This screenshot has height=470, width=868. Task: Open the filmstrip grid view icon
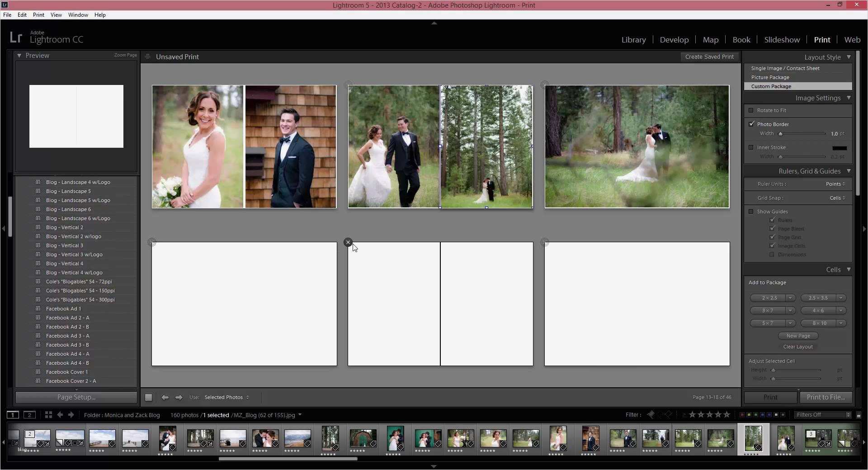(48, 415)
